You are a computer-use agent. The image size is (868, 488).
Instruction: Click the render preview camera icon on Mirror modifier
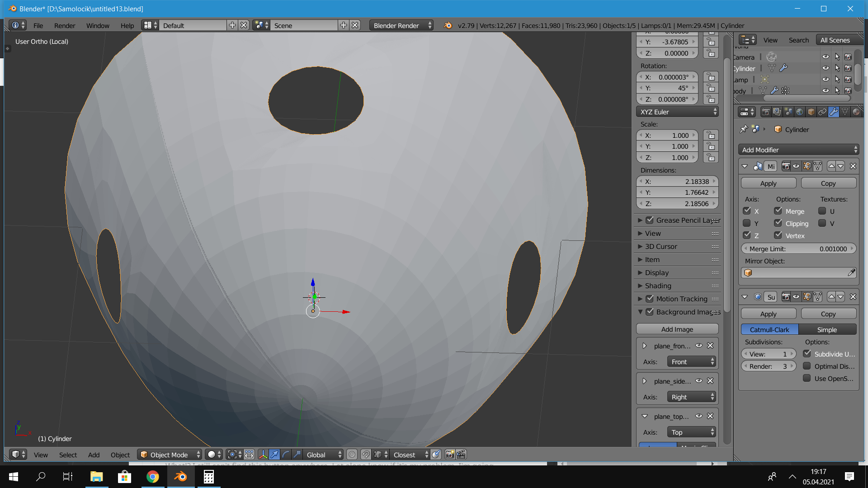786,166
